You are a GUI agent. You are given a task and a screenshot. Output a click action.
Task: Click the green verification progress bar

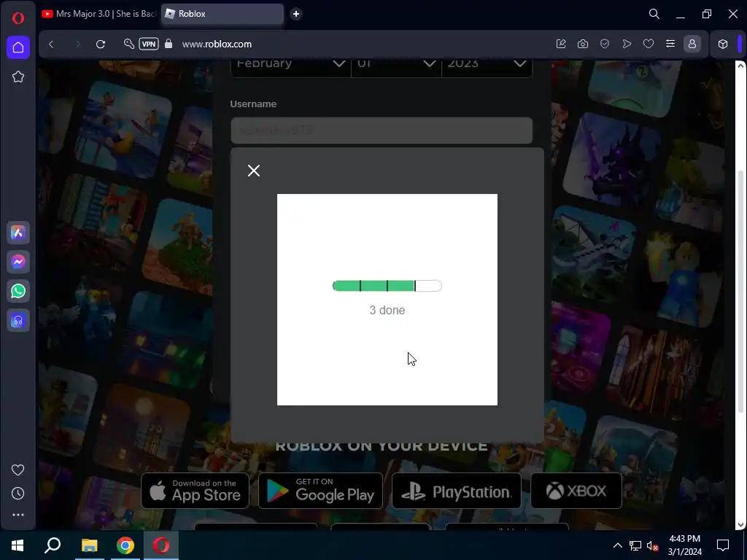click(x=387, y=286)
